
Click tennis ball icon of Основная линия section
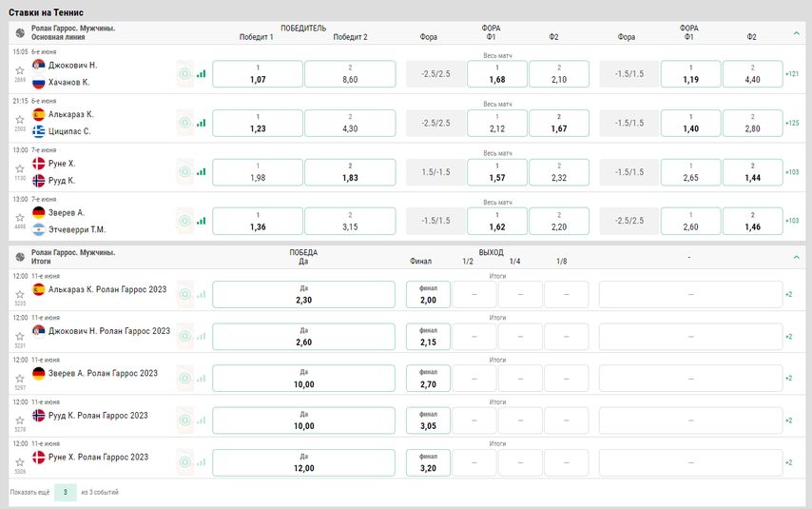click(x=20, y=32)
